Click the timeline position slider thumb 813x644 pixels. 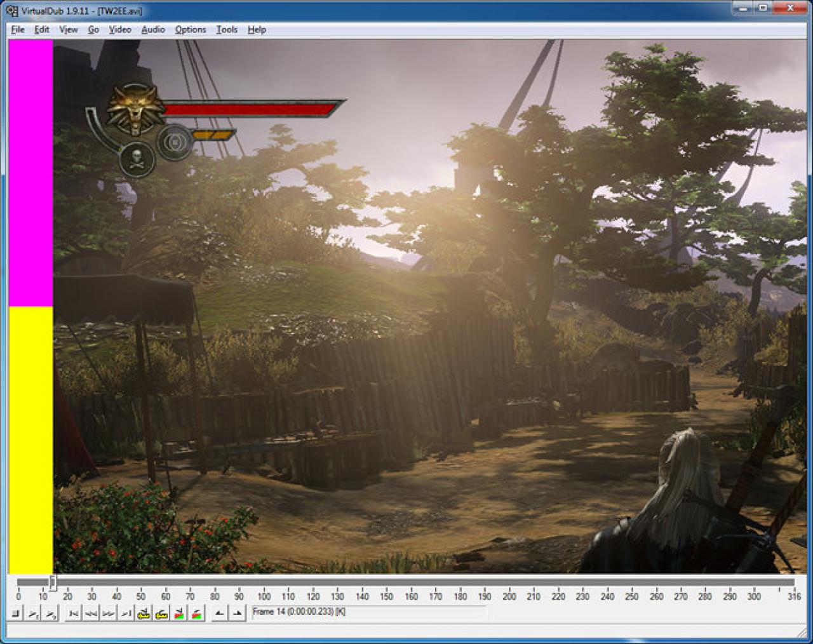tap(53, 582)
